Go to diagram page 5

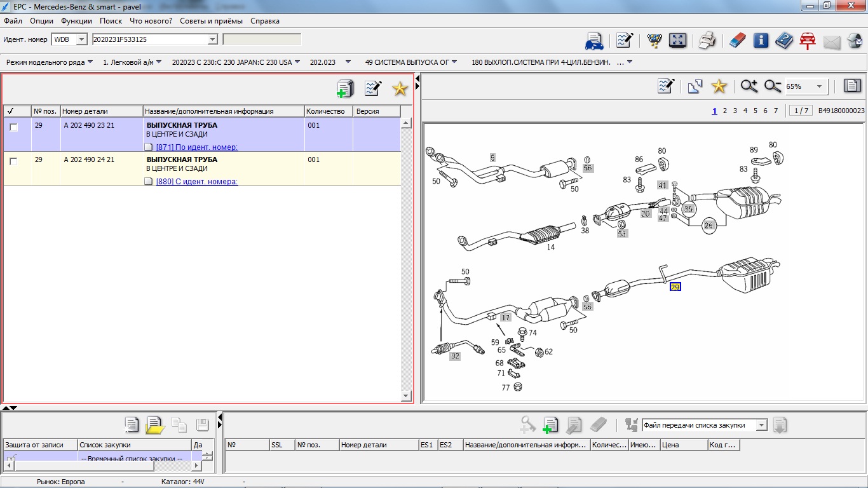coord(756,111)
